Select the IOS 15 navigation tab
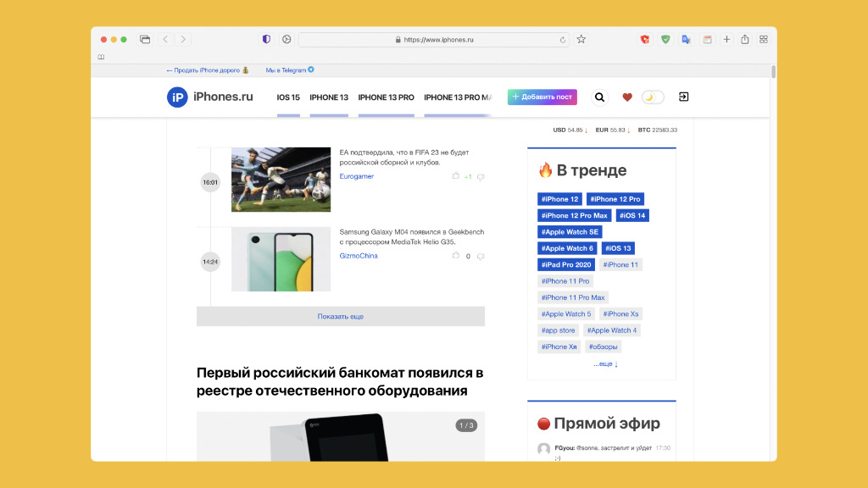The image size is (868, 488). point(288,97)
